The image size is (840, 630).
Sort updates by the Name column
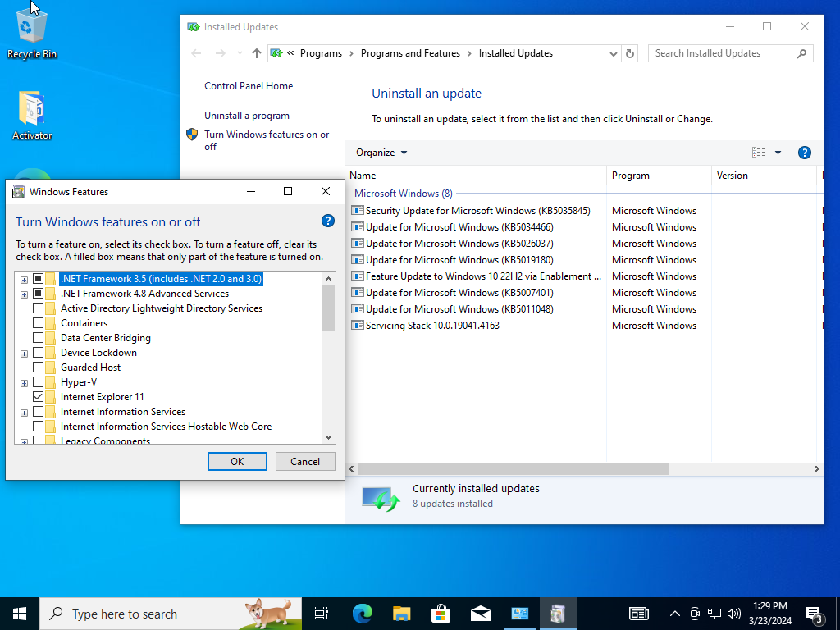(x=477, y=176)
